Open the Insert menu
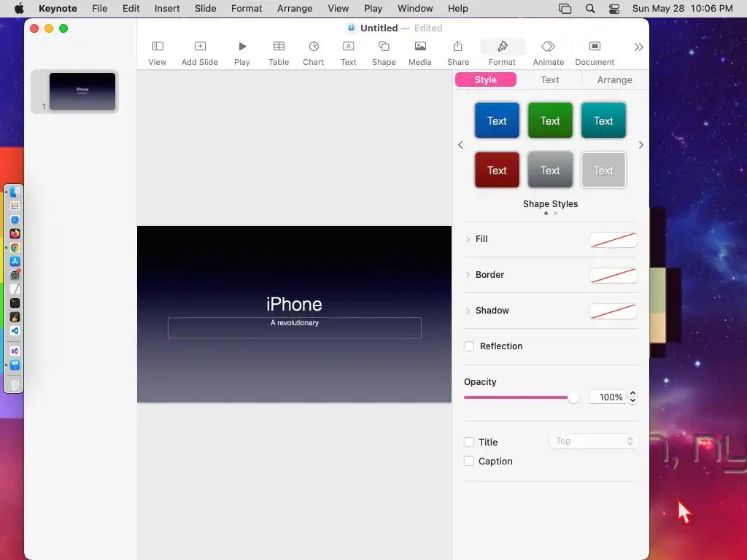 click(x=167, y=9)
